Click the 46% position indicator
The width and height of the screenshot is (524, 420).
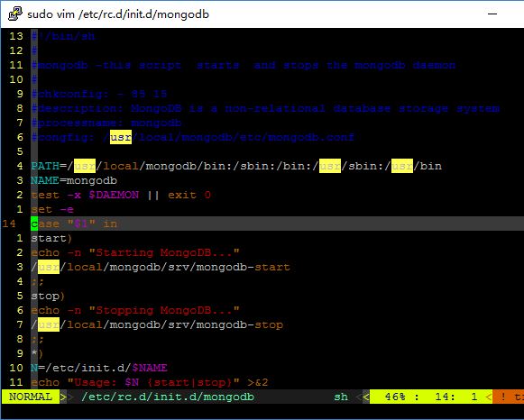coord(395,397)
